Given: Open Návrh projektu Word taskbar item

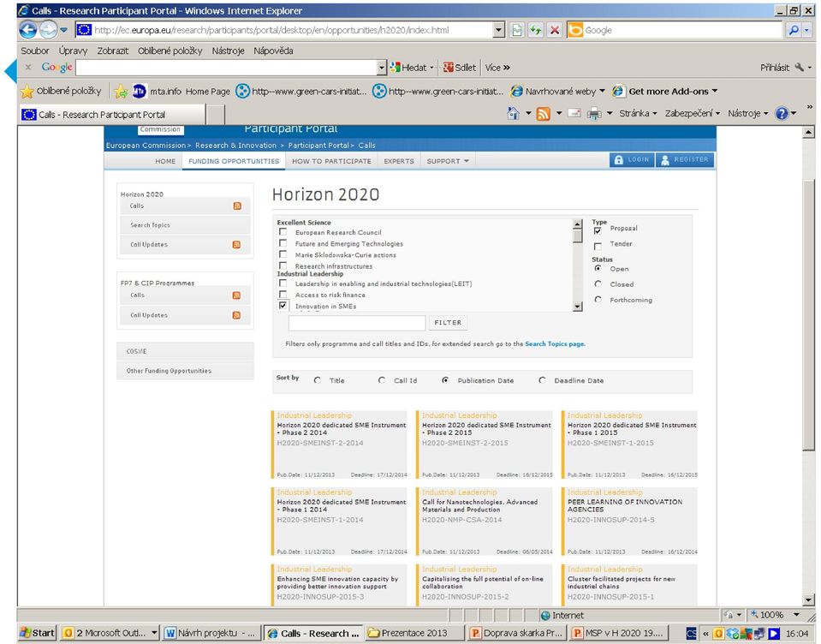Looking at the screenshot, I should click(211, 633).
